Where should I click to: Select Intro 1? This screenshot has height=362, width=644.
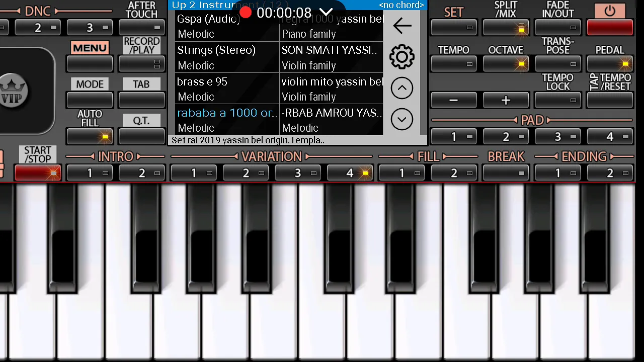tap(90, 172)
